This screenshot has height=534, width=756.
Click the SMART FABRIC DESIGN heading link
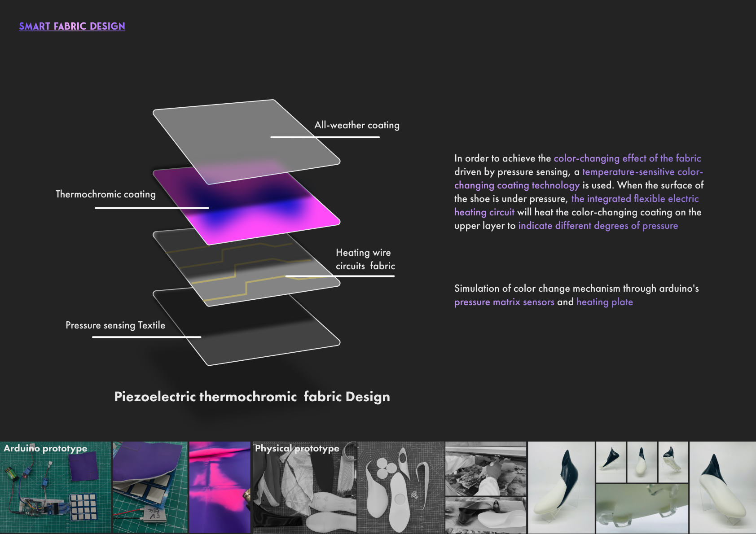[72, 26]
